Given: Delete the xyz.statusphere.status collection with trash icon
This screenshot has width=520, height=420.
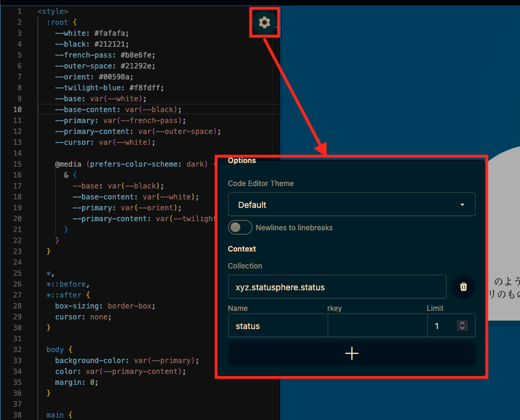Looking at the screenshot, I should pos(463,287).
